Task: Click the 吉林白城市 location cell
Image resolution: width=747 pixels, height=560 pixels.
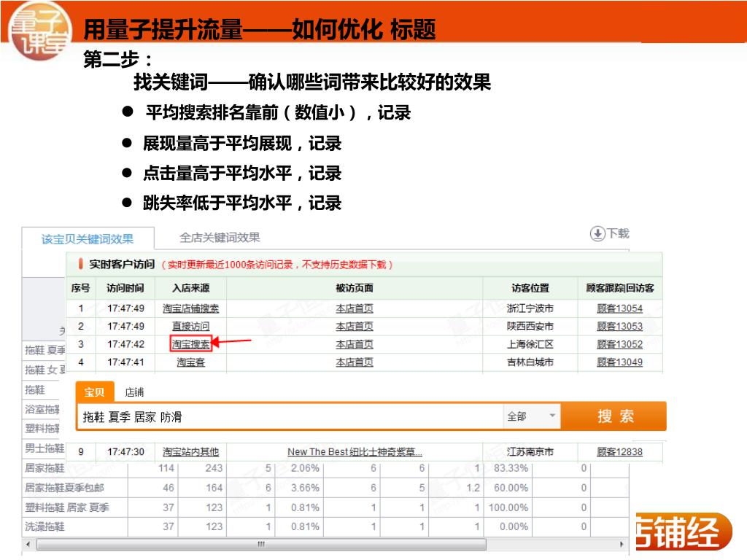Action: coord(530,362)
